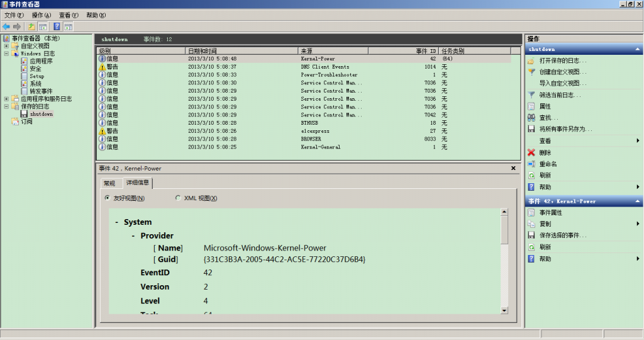This screenshot has width=644, height=340.
Task: Sort by the 来源 column header
Action: (333, 51)
